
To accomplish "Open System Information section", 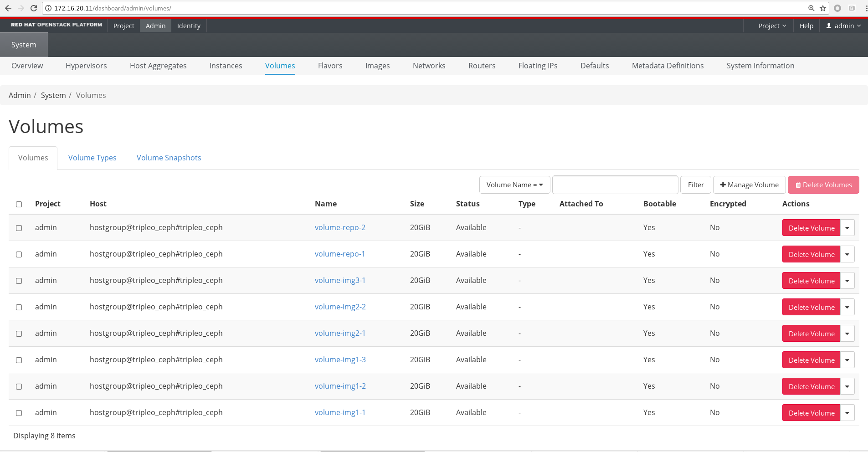I will click(760, 66).
